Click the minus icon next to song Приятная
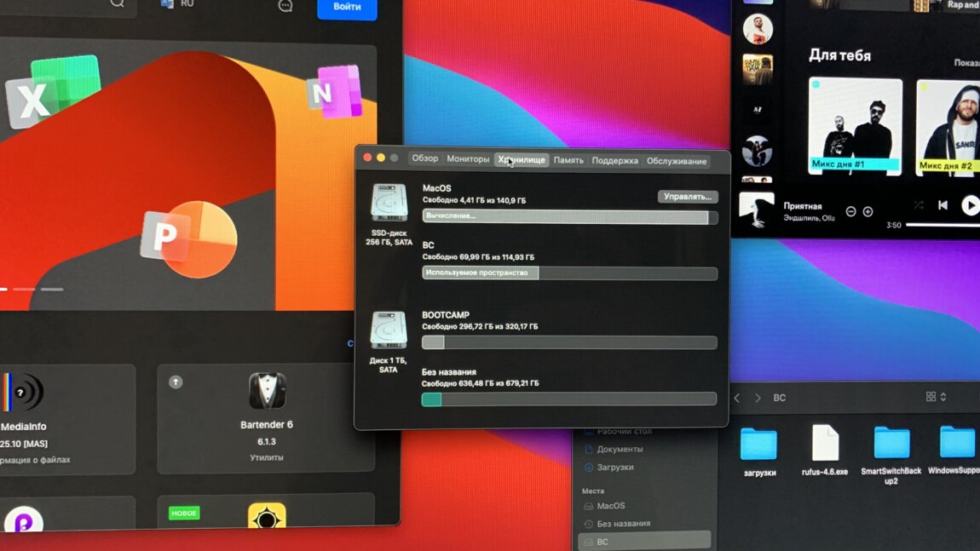 pyautogui.click(x=850, y=211)
